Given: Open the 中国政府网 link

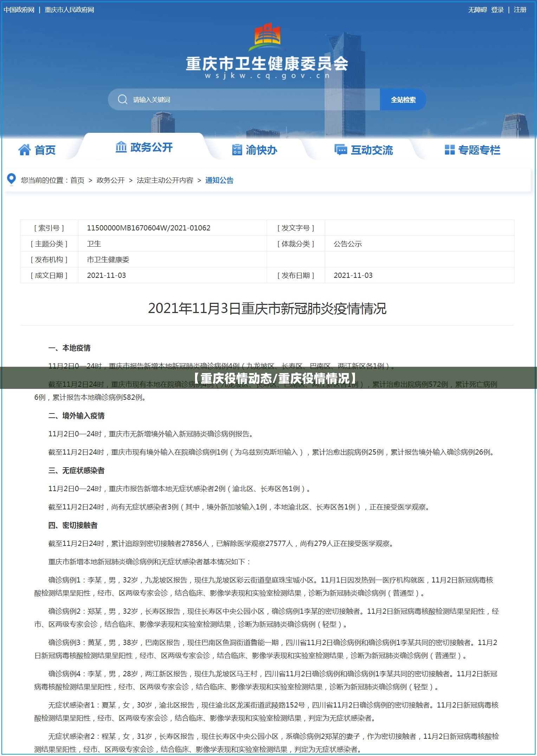Looking at the screenshot, I should coord(19,10).
